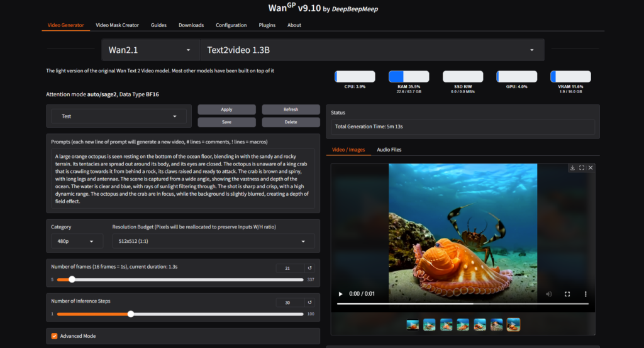Play the generated octopus video
Image resolution: width=644 pixels, height=348 pixels.
341,294
